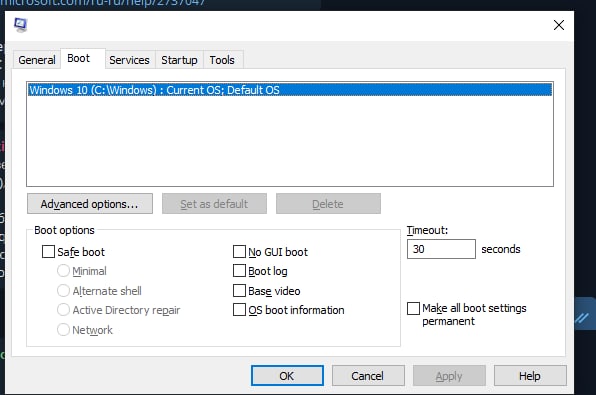Open the Services tab
The width and height of the screenshot is (596, 395).
[130, 60]
